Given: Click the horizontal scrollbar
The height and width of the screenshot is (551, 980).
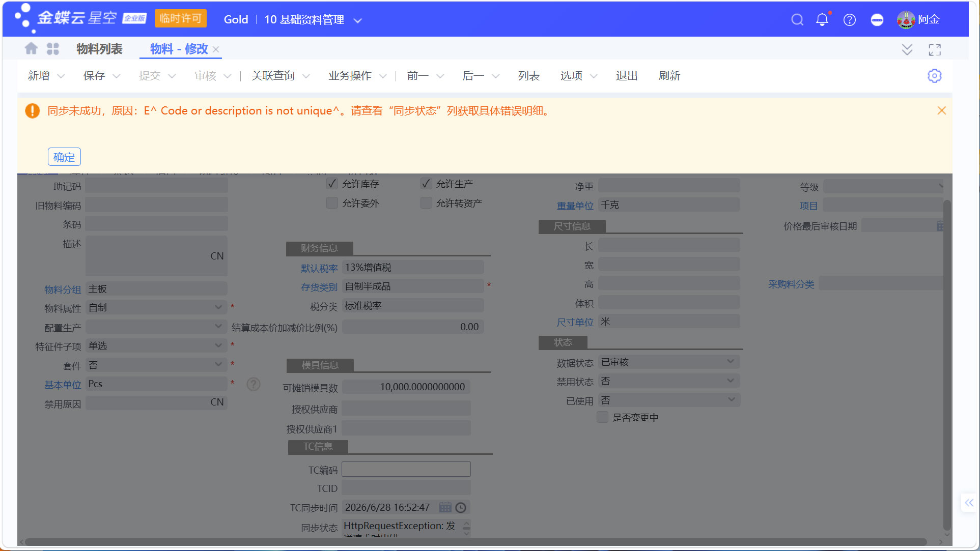Looking at the screenshot, I should point(476,542).
